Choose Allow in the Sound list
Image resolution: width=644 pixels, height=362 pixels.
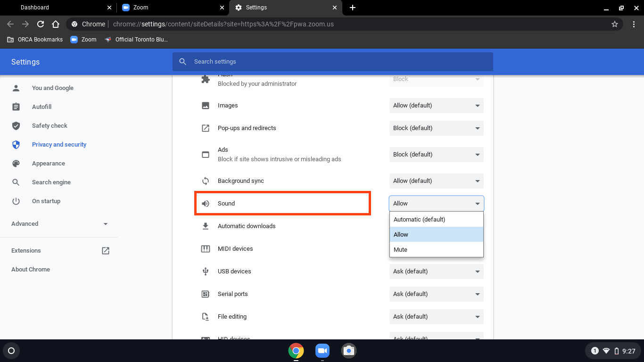click(437, 234)
